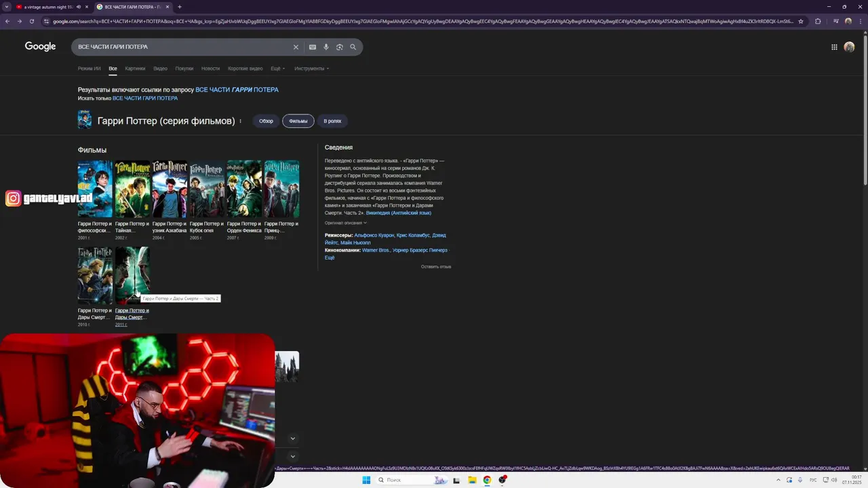Start voice search with the microphone icon

326,47
